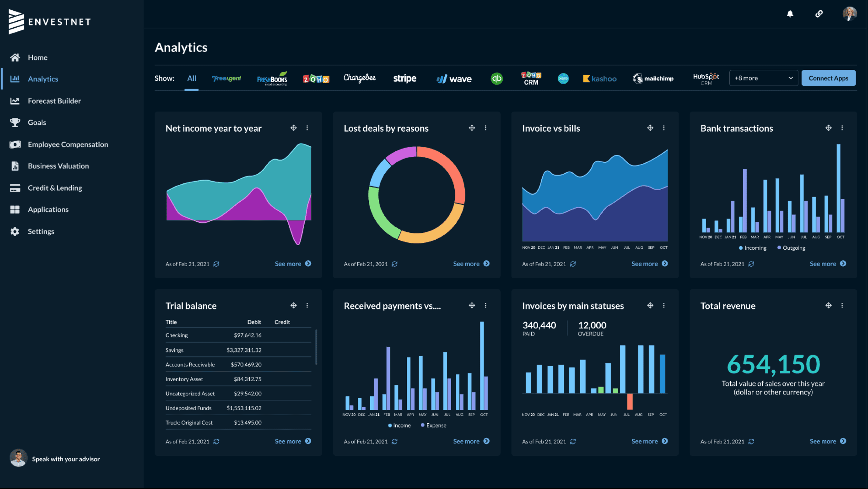Screen dimensions: 868x489
Task: Open the user profile avatar
Action: point(849,14)
